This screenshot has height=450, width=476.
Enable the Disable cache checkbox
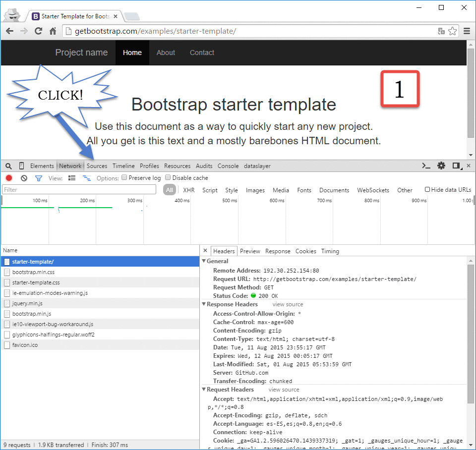click(168, 177)
